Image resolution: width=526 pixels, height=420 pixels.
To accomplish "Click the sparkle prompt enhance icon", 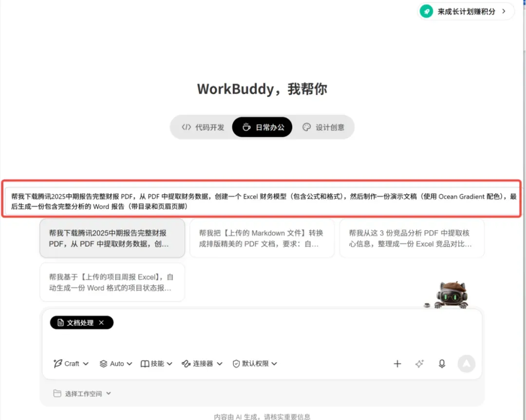I will (419, 363).
